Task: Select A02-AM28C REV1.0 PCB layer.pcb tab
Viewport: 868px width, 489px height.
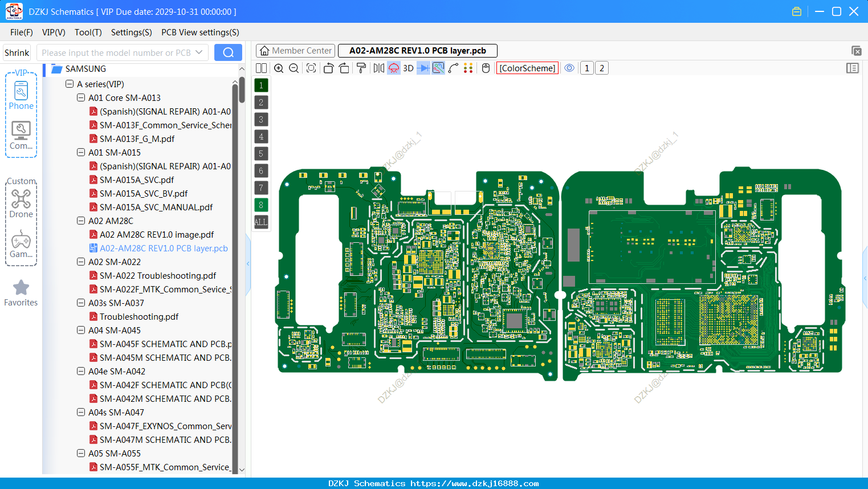Action: click(x=418, y=51)
